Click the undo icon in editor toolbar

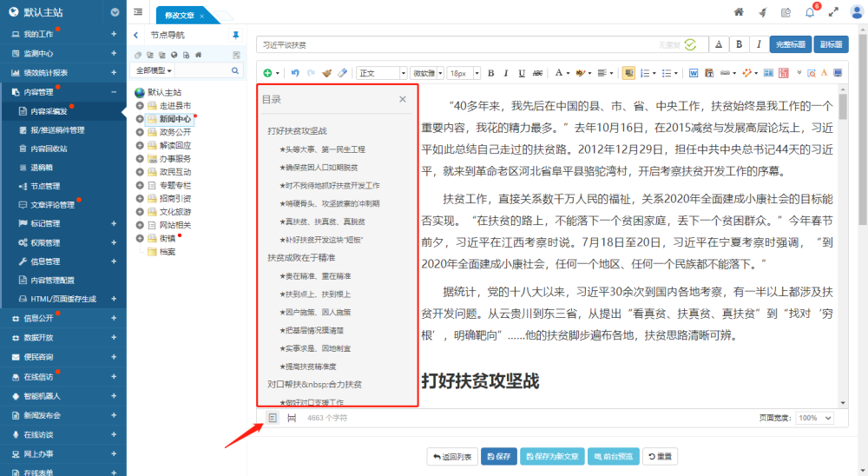point(296,73)
